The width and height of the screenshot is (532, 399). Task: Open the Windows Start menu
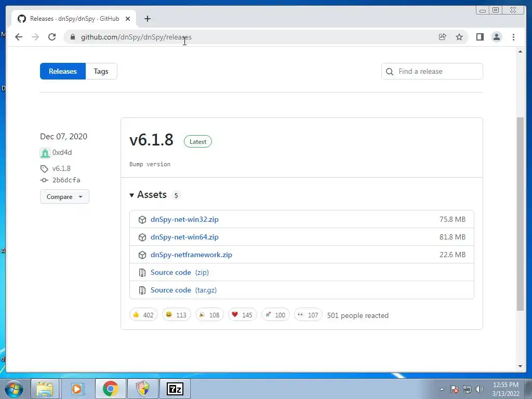point(14,389)
